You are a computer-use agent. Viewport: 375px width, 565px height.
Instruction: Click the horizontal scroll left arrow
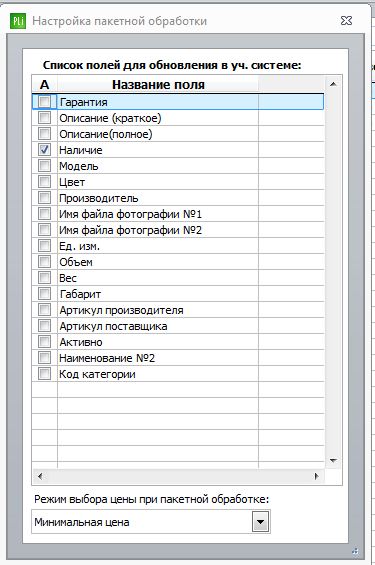(40, 476)
